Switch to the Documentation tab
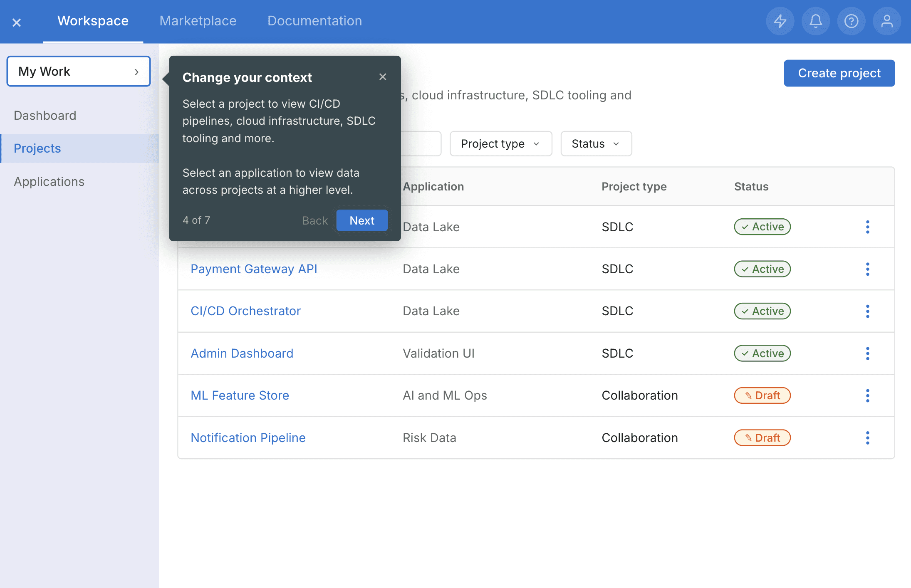 [x=314, y=21]
